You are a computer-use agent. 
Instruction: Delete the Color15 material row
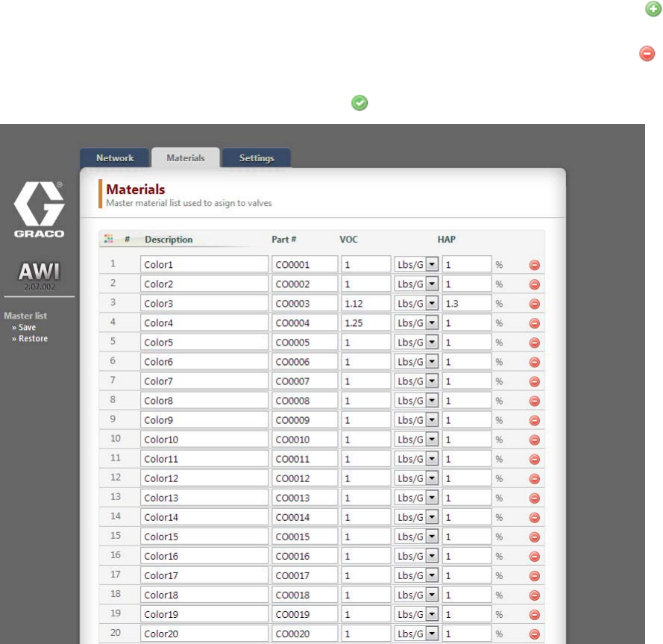535,537
